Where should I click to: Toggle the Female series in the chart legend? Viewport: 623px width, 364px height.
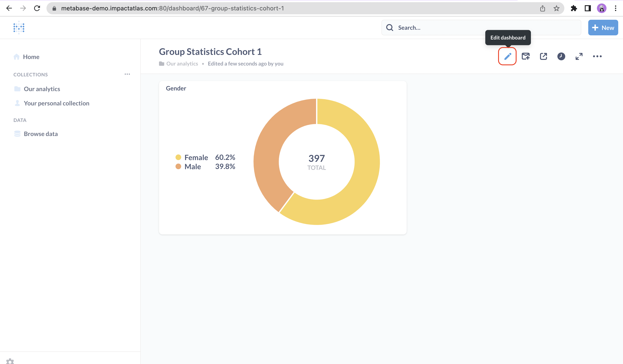196,157
